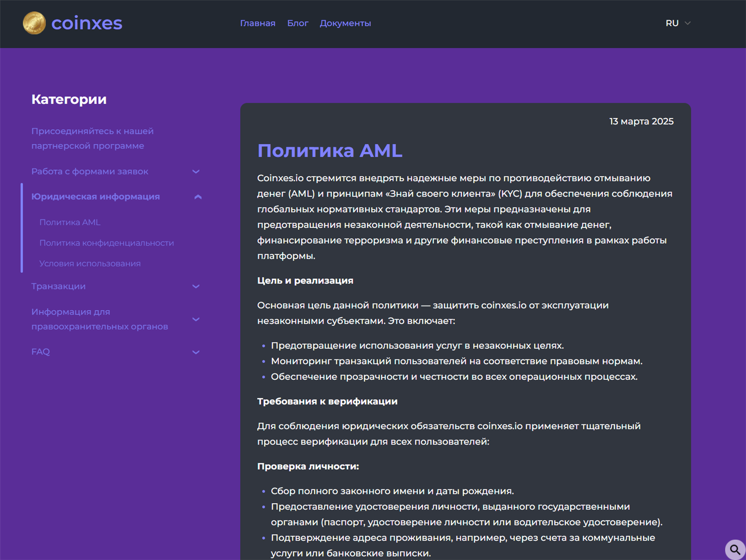
Task: Click the gold coin logo icon
Action: click(x=34, y=23)
